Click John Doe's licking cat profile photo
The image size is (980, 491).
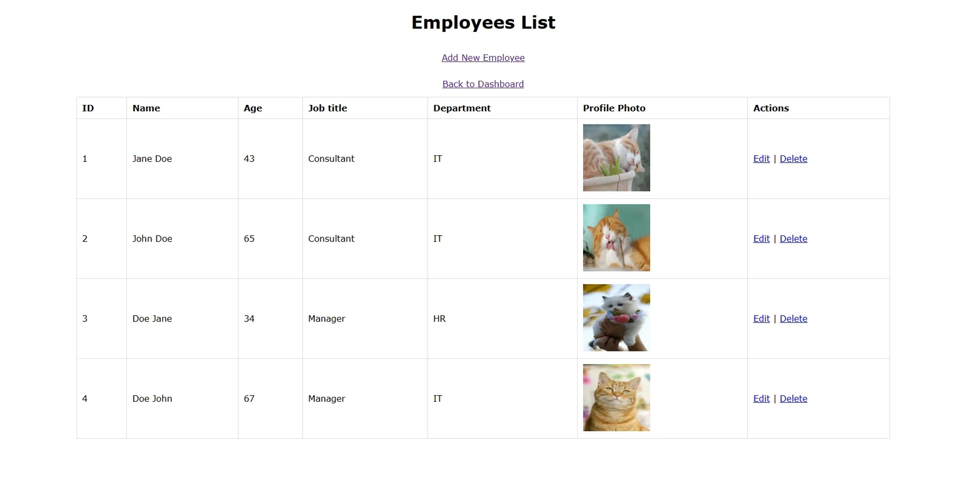click(616, 238)
